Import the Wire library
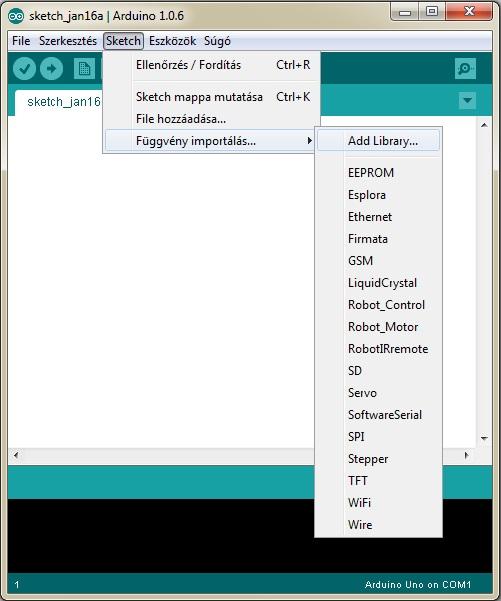501x601 pixels. click(x=378, y=525)
